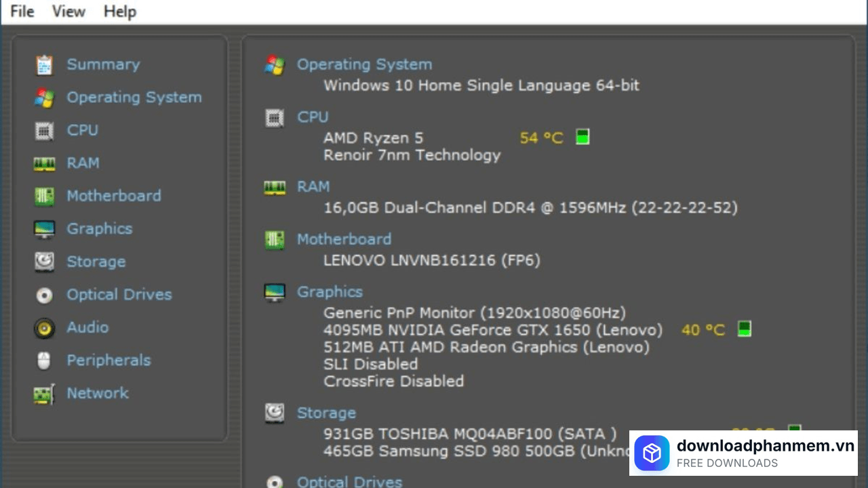The image size is (868, 488).
Task: Click the green status indicator beside 54 °C
Action: tap(582, 137)
